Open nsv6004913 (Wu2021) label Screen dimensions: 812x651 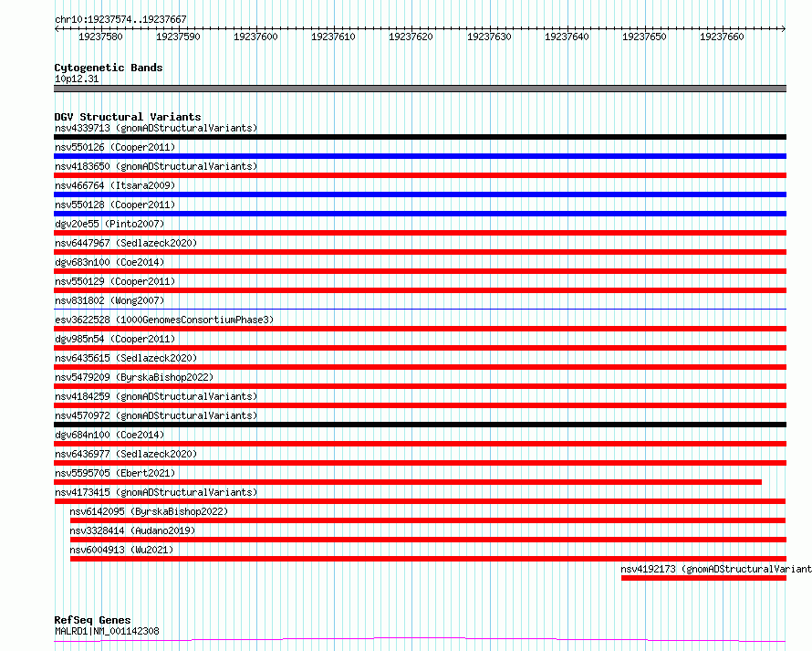tap(121, 550)
